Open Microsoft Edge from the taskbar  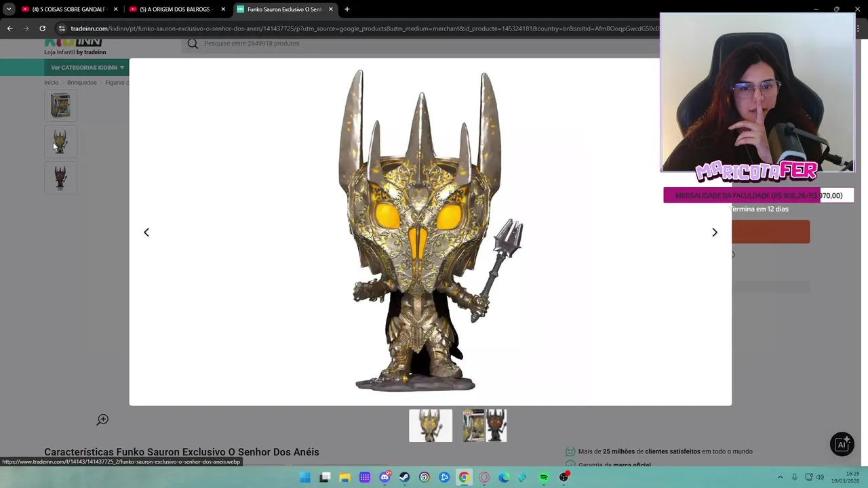[504, 477]
